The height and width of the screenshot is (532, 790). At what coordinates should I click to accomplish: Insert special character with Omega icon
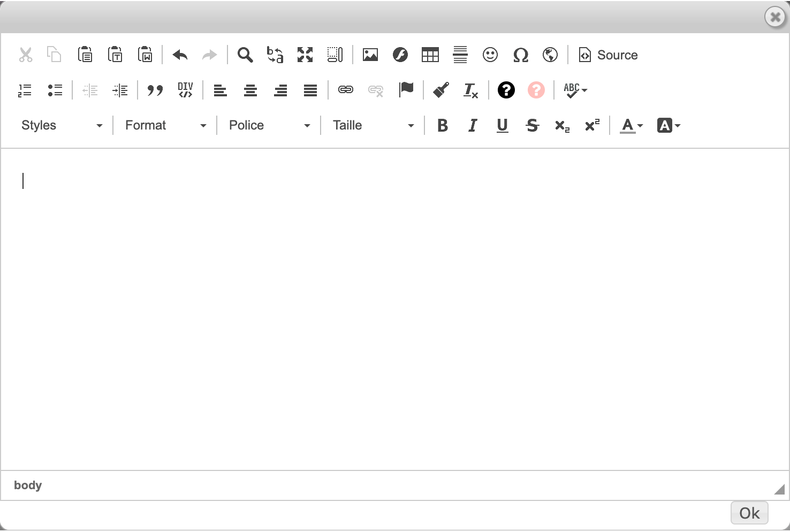click(520, 55)
